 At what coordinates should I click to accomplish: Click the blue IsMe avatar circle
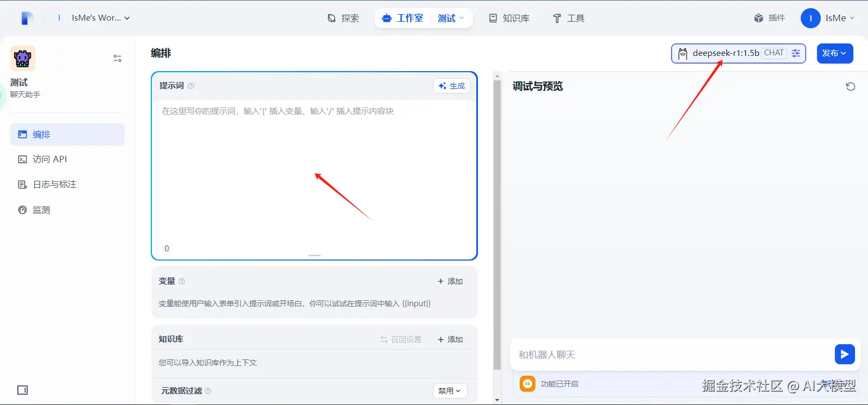pyautogui.click(x=810, y=18)
